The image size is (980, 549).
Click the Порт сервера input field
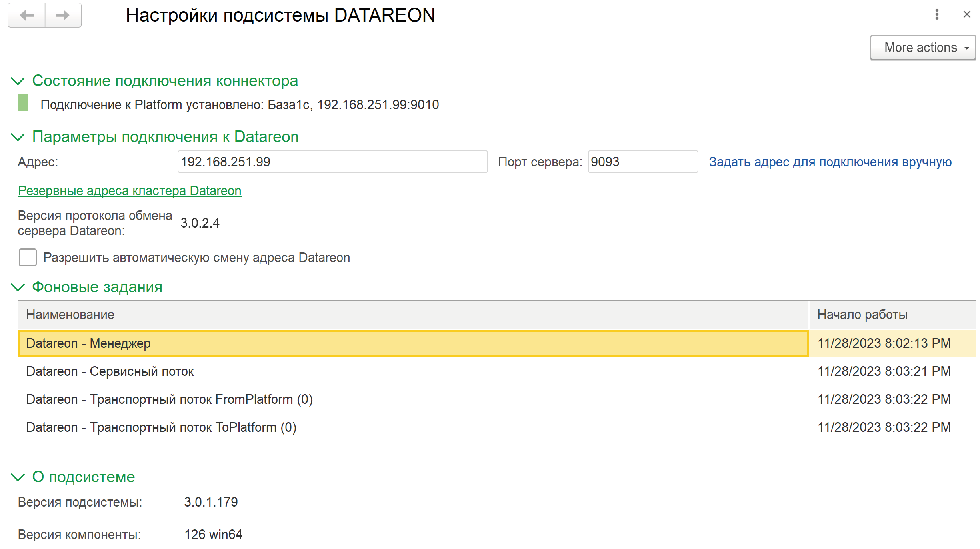coord(642,162)
